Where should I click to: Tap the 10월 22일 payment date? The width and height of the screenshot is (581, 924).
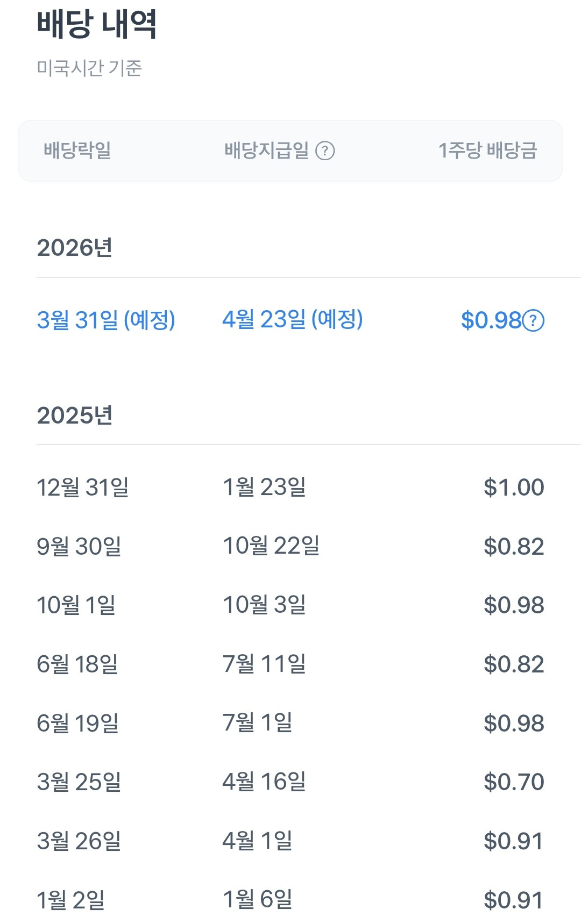(x=271, y=546)
